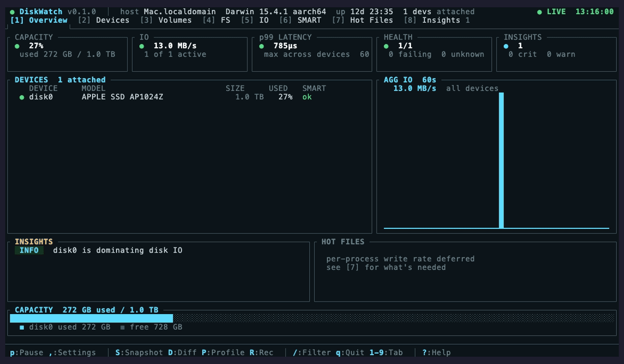Click the 13:16:00 clock
Screen dimensions: 624x364
tap(595, 11)
